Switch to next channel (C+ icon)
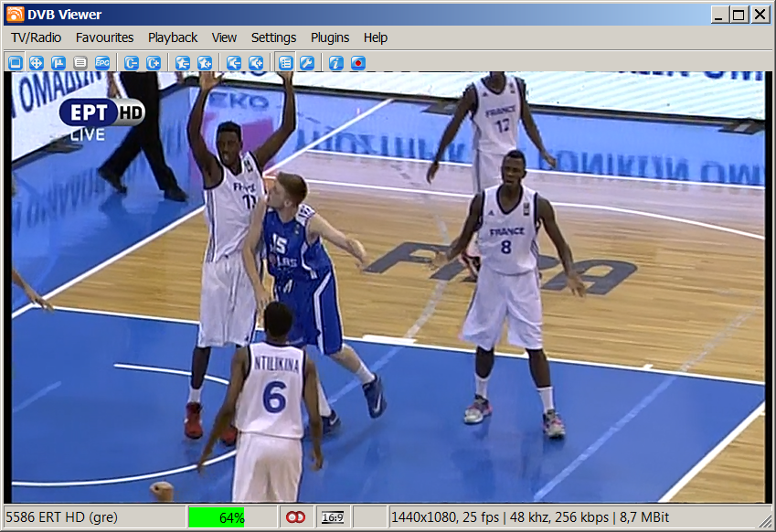Viewport: 776px width, 532px height. (x=154, y=63)
